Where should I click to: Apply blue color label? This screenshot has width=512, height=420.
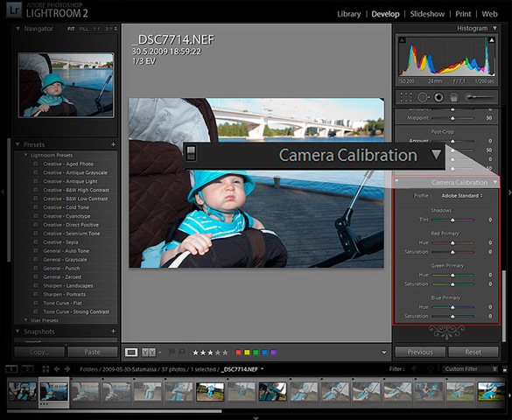265,353
